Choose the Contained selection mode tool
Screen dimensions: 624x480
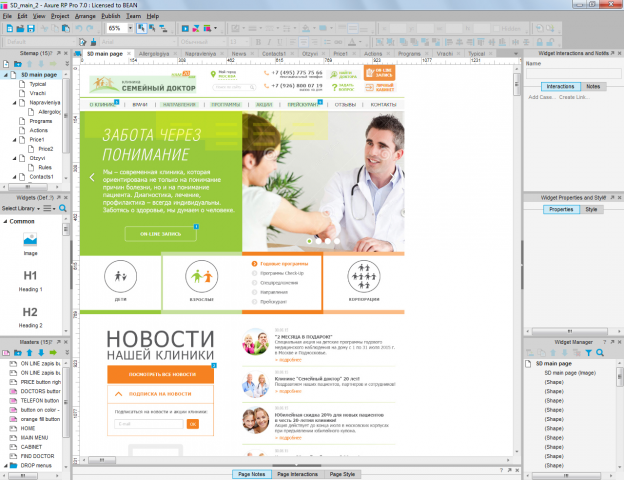point(152,28)
